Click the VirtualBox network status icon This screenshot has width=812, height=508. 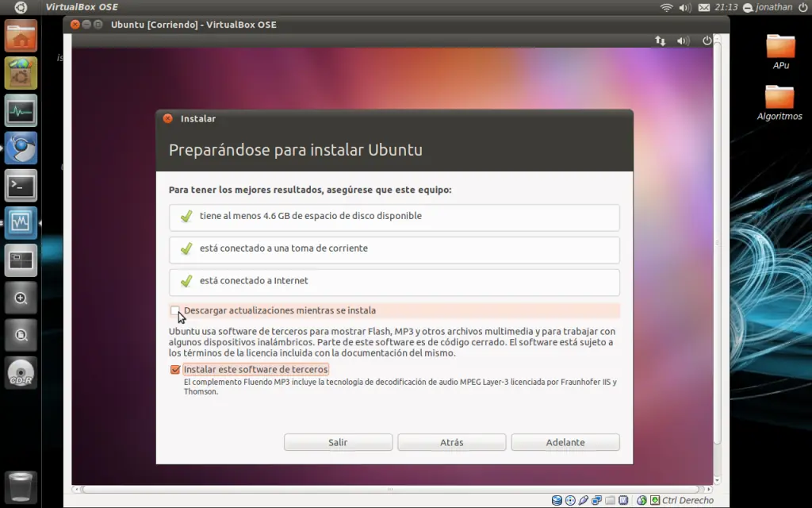596,500
